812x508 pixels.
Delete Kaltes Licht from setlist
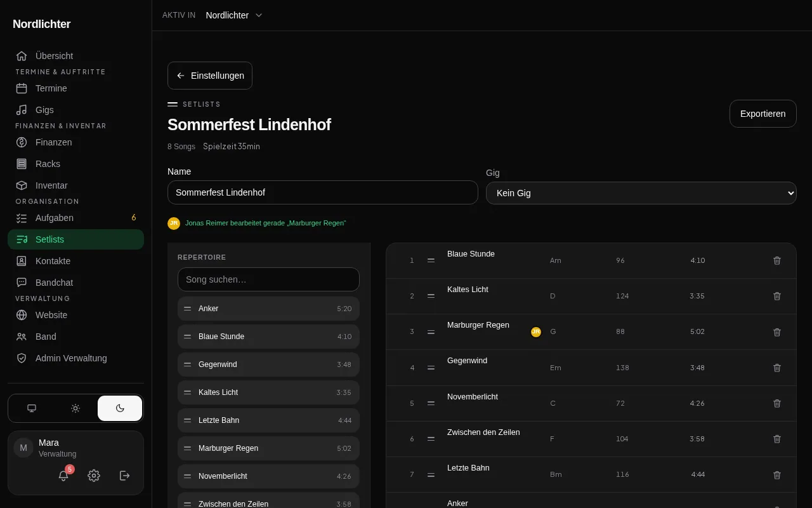coord(777,296)
